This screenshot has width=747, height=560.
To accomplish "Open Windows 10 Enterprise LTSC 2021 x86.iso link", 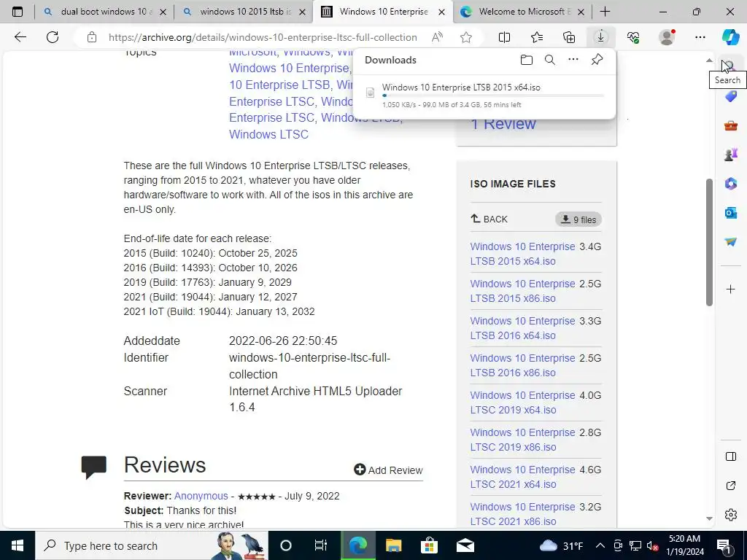I will [x=522, y=514].
